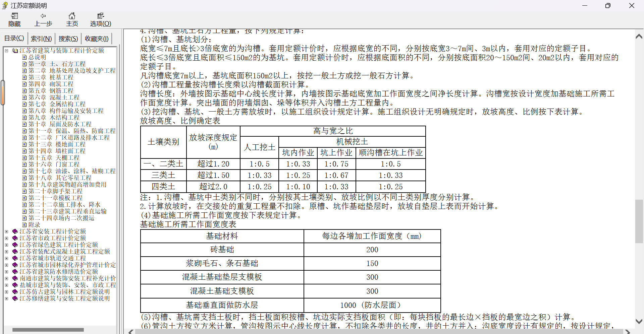Screen dimensions: 644x334
Task: Open topic 第二十一章模板工程
Action: (55, 198)
